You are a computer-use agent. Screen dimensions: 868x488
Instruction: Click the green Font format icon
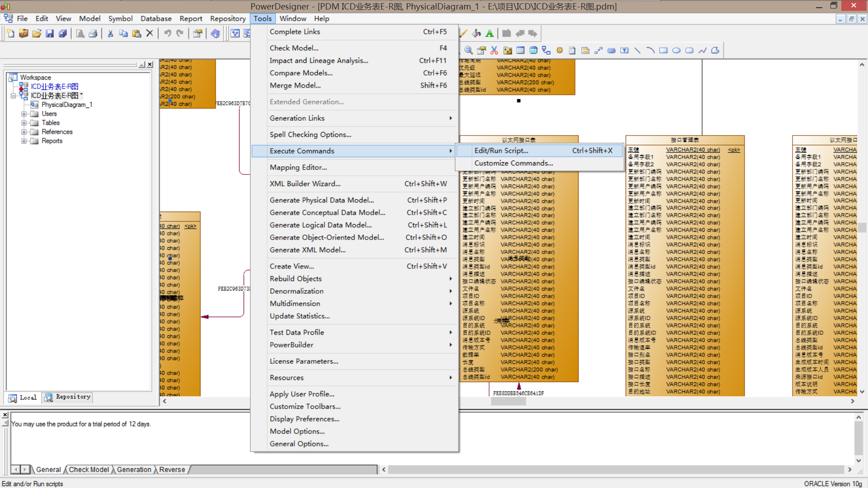490,33
